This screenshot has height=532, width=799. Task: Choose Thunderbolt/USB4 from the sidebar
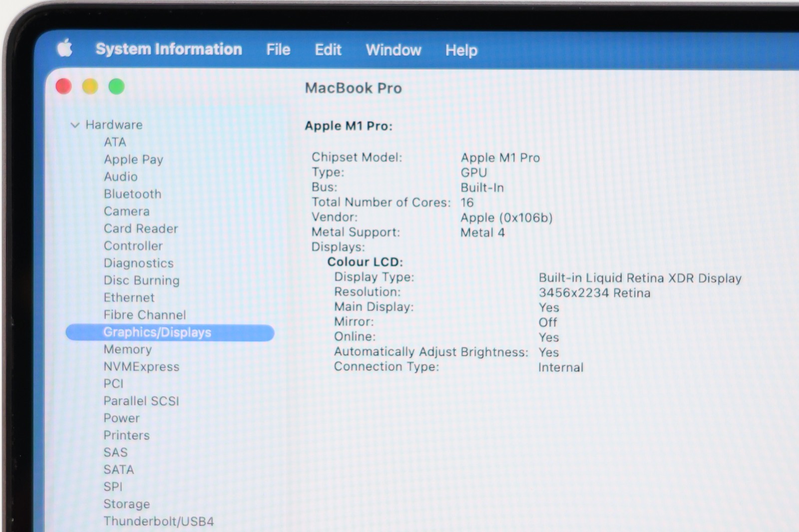(x=158, y=521)
